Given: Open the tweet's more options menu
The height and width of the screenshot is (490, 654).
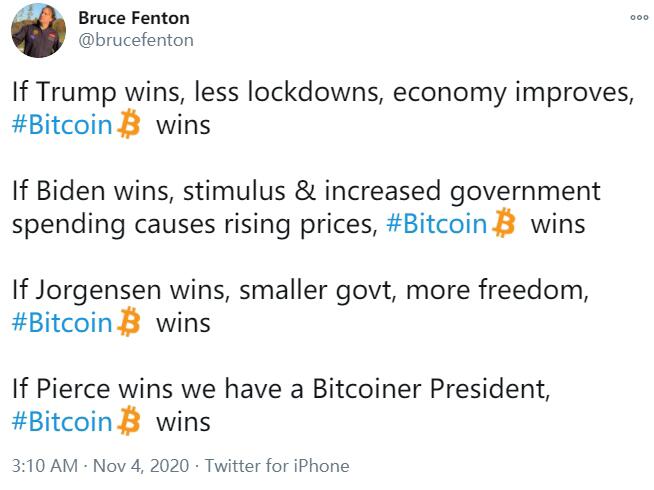Looking at the screenshot, I should pos(638,18).
